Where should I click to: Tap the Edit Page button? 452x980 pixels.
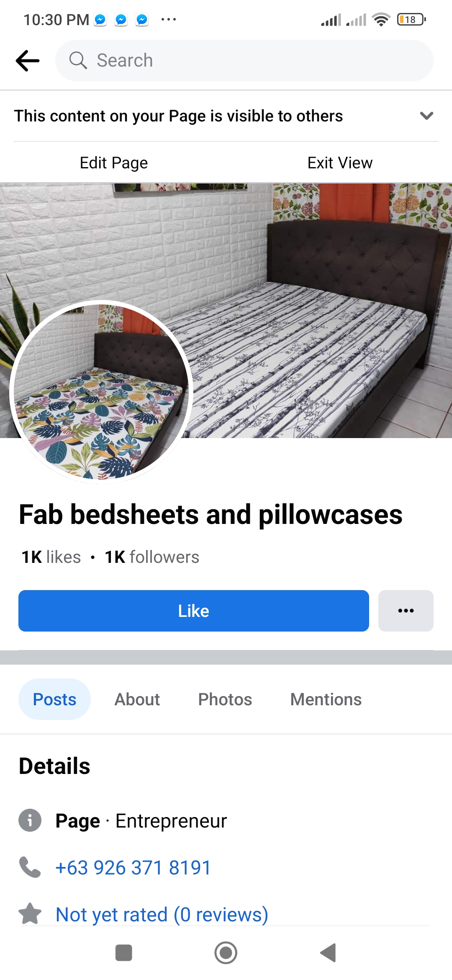114,163
